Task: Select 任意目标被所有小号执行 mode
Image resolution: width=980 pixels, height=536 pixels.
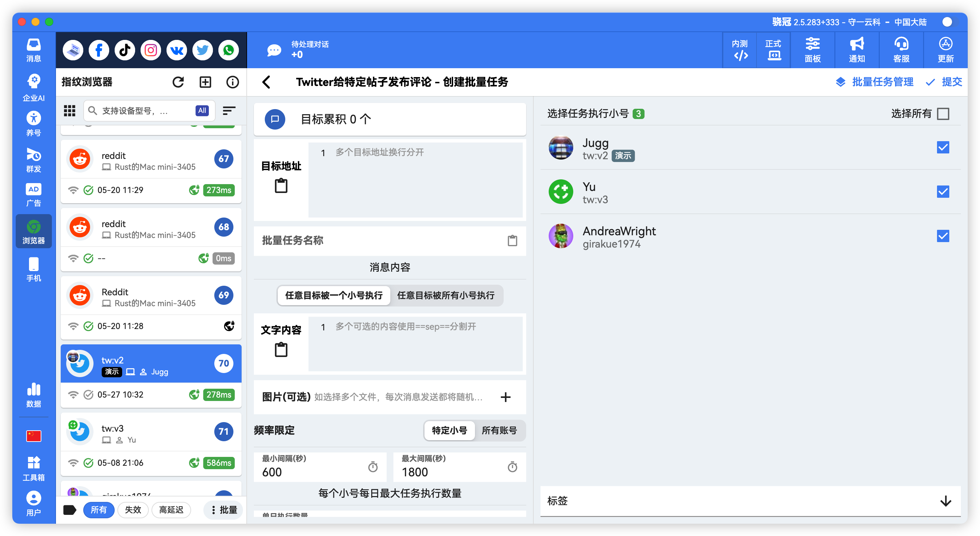Action: (446, 295)
